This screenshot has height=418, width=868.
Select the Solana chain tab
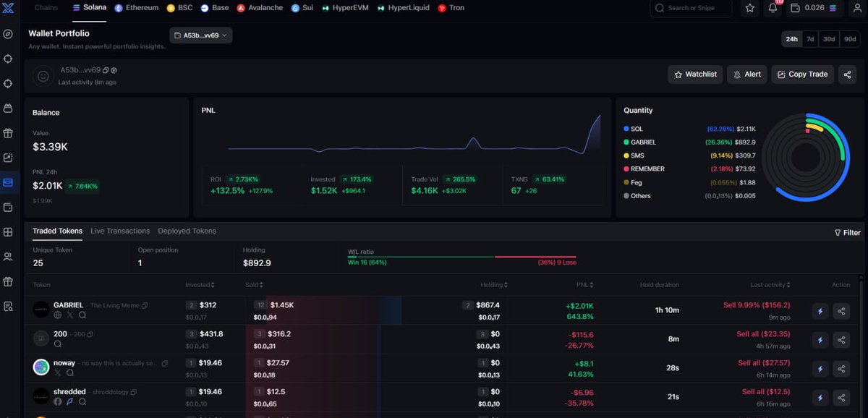[90, 8]
